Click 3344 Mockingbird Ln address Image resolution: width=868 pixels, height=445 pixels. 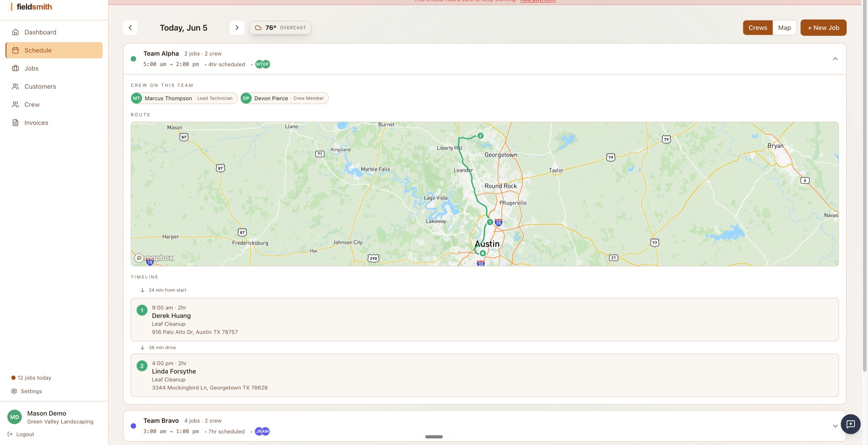pos(210,388)
